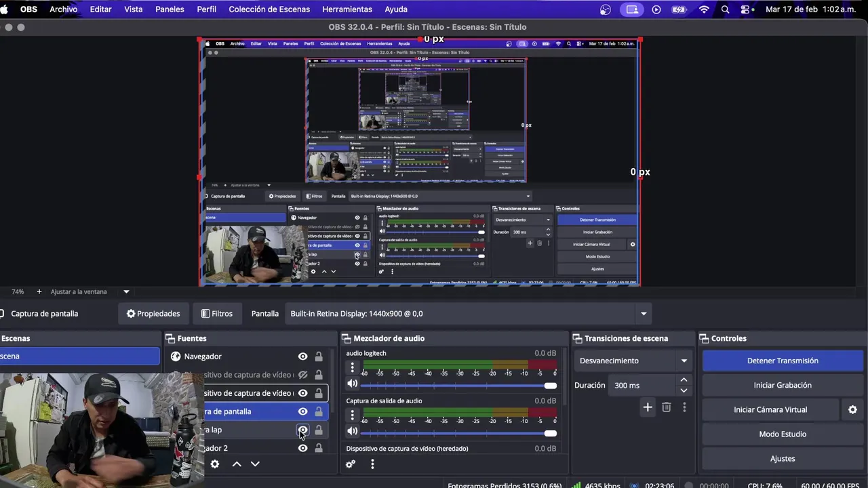
Task: Click the Fuentes panel dock icon
Action: pyautogui.click(x=170, y=338)
